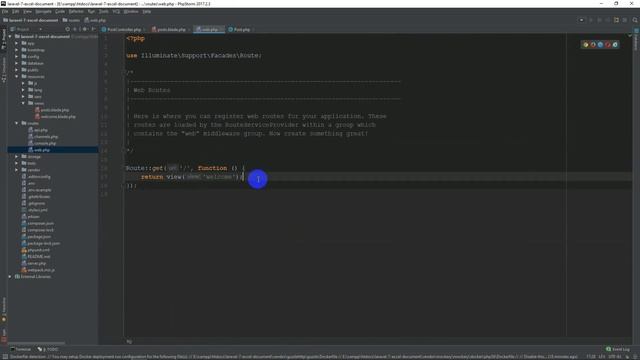Expand the public folder

[17, 70]
